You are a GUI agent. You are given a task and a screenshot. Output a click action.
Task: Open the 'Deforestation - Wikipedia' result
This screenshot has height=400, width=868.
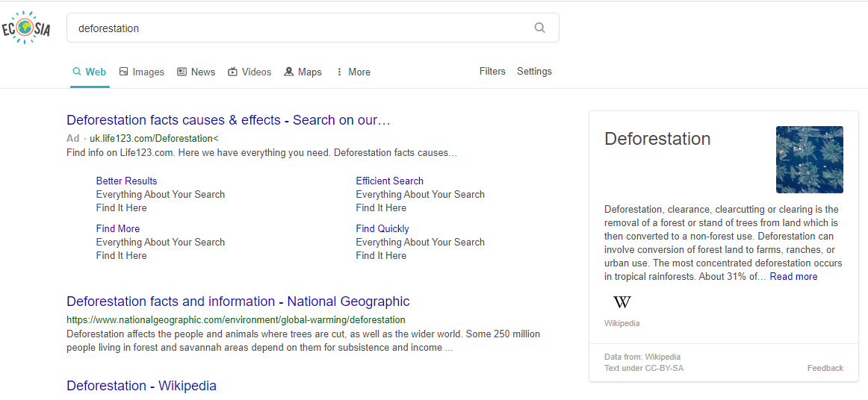[x=141, y=386]
